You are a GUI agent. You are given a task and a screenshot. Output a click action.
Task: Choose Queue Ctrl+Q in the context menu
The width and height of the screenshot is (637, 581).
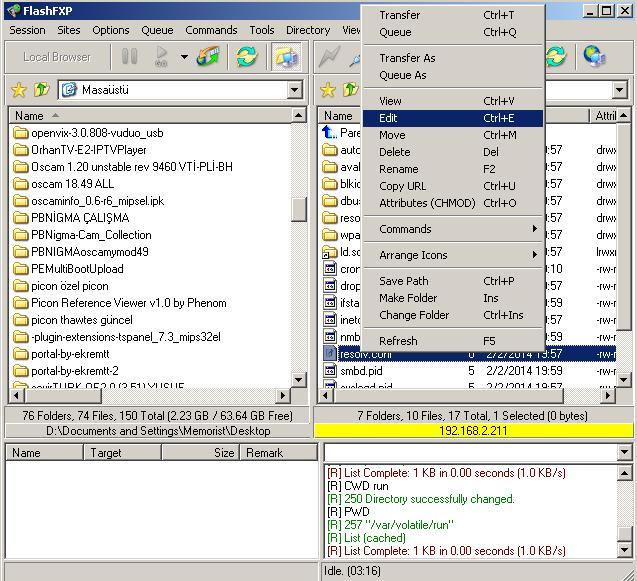453,32
